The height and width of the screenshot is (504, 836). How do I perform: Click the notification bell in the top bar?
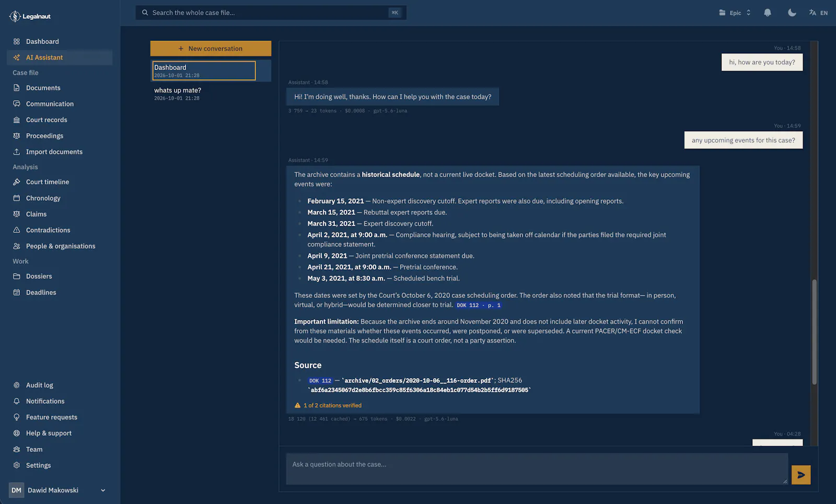coord(768,13)
